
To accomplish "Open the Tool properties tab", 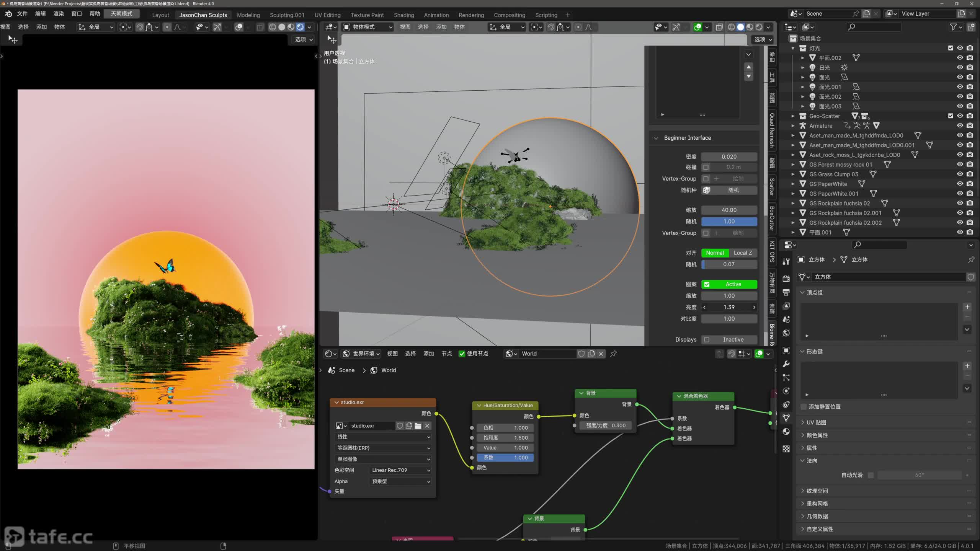I will tap(786, 261).
